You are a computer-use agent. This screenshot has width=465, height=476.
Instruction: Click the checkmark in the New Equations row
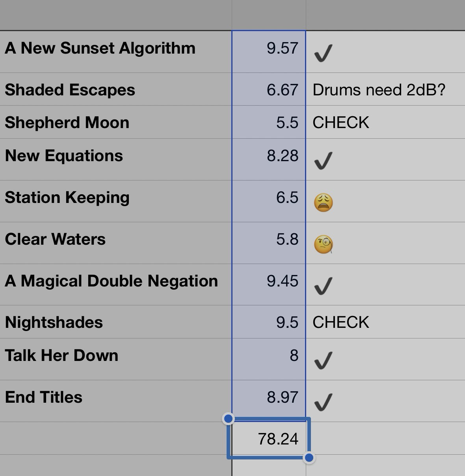(x=323, y=161)
